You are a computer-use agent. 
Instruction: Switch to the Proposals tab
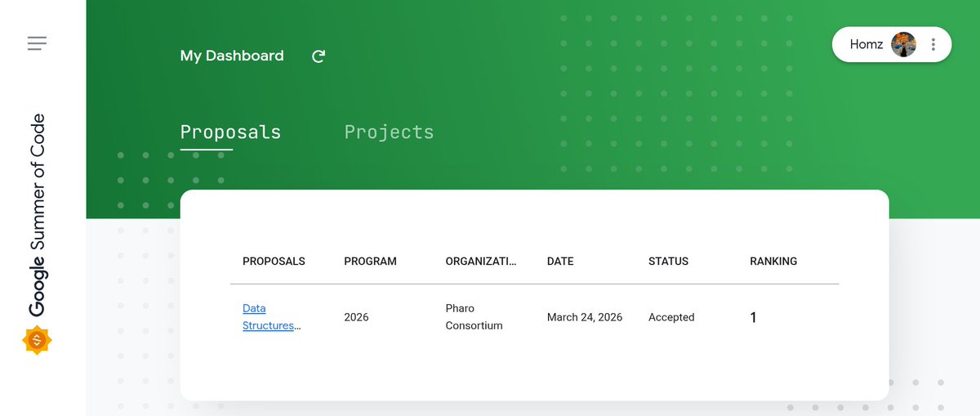(x=230, y=132)
